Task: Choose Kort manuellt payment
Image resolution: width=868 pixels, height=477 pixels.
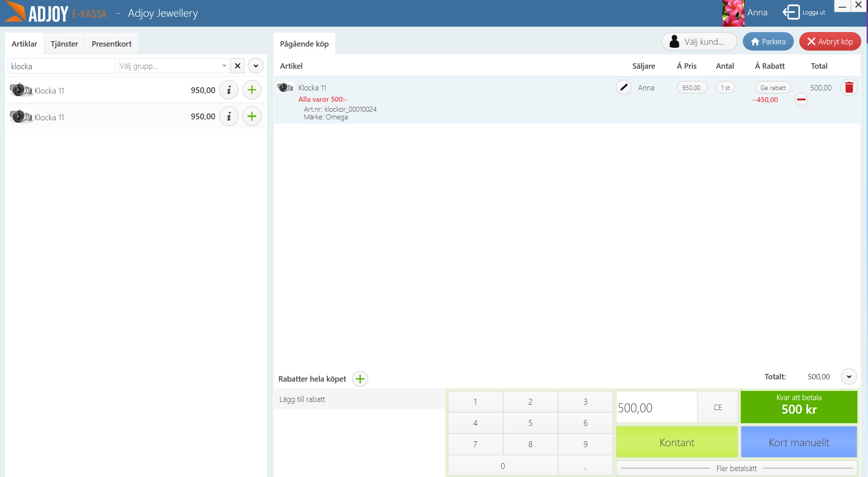Action: tap(799, 442)
